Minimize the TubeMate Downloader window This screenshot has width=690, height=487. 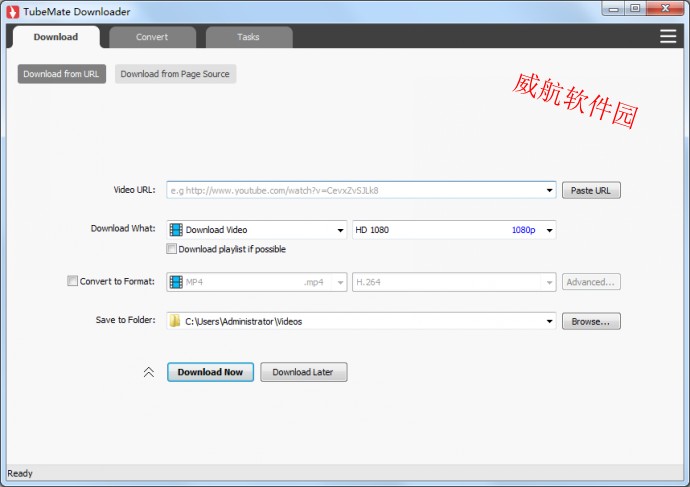tap(613, 8)
